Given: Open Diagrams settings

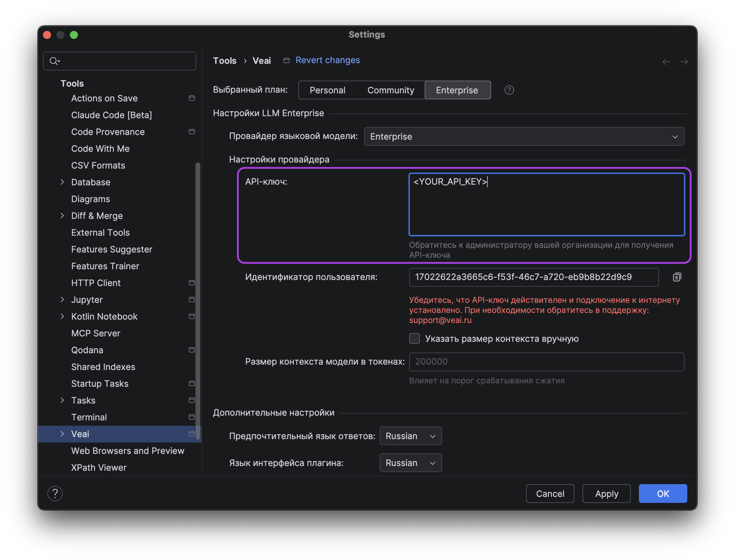Looking at the screenshot, I should pos(90,199).
